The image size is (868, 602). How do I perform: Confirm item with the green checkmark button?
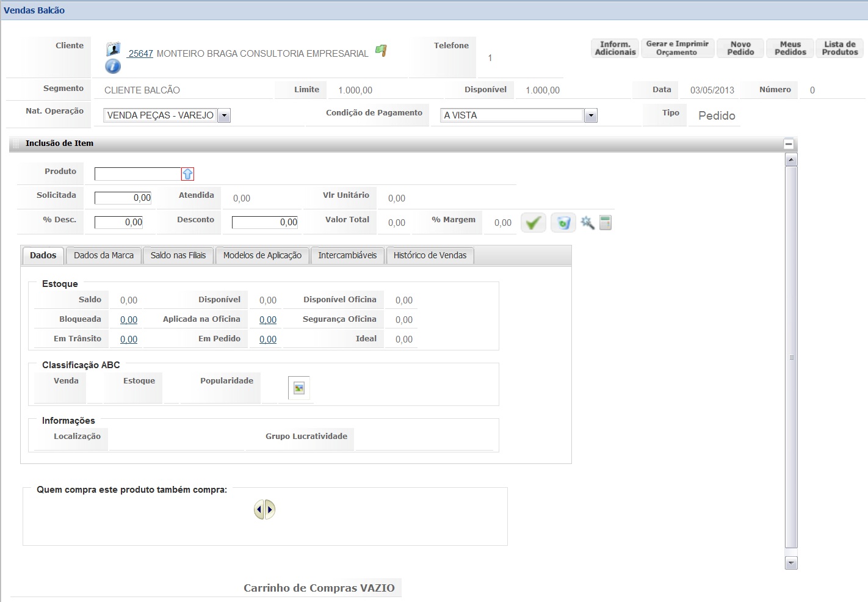pos(533,222)
